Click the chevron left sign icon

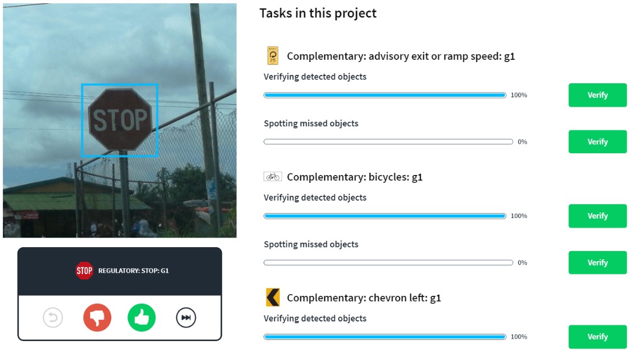[x=273, y=297]
